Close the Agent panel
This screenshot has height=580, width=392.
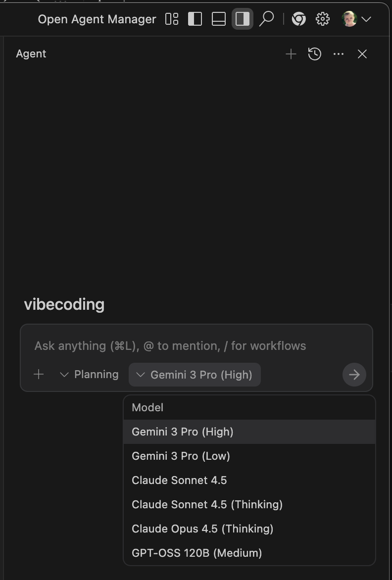tap(362, 54)
